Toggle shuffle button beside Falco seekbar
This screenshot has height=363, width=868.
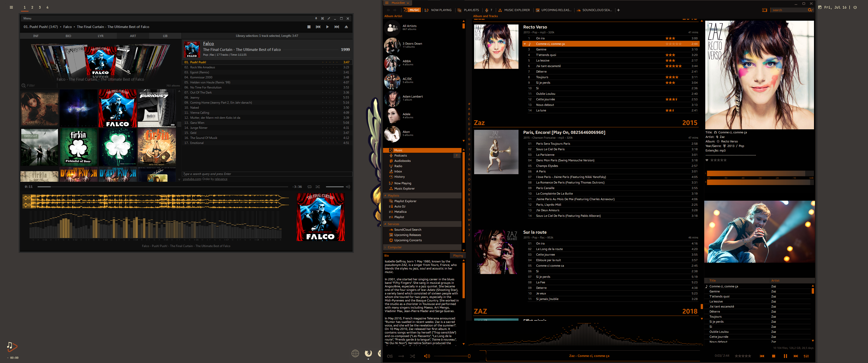tap(318, 187)
